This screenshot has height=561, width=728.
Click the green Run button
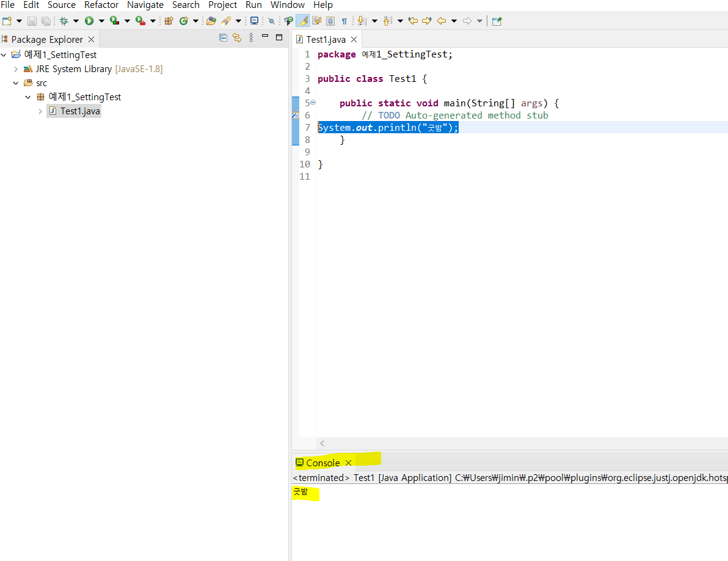pos(89,21)
